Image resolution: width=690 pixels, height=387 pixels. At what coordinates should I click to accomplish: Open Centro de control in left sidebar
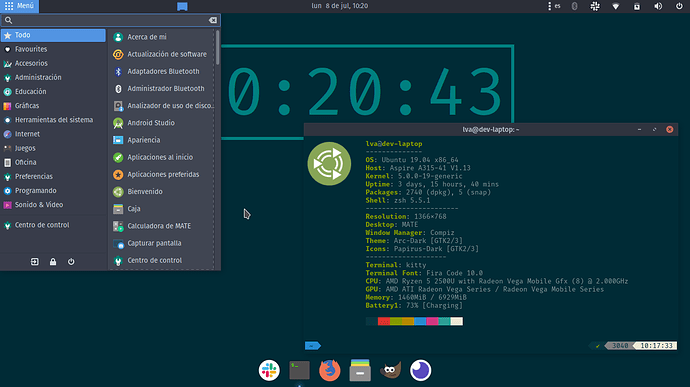53,225
